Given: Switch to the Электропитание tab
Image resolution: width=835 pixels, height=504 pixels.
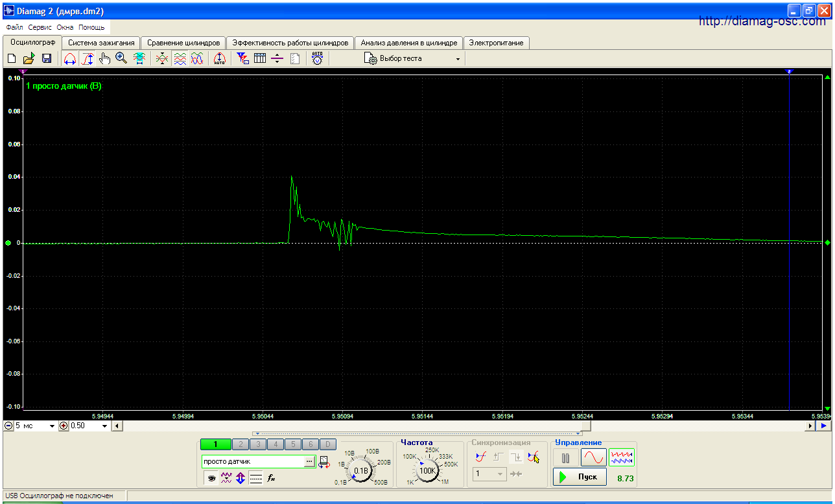Looking at the screenshot, I should [x=496, y=43].
